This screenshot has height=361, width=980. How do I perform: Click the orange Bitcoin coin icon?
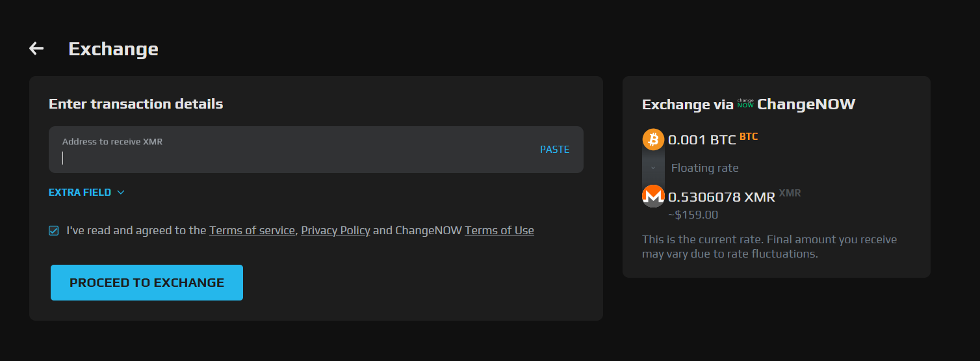[653, 139]
